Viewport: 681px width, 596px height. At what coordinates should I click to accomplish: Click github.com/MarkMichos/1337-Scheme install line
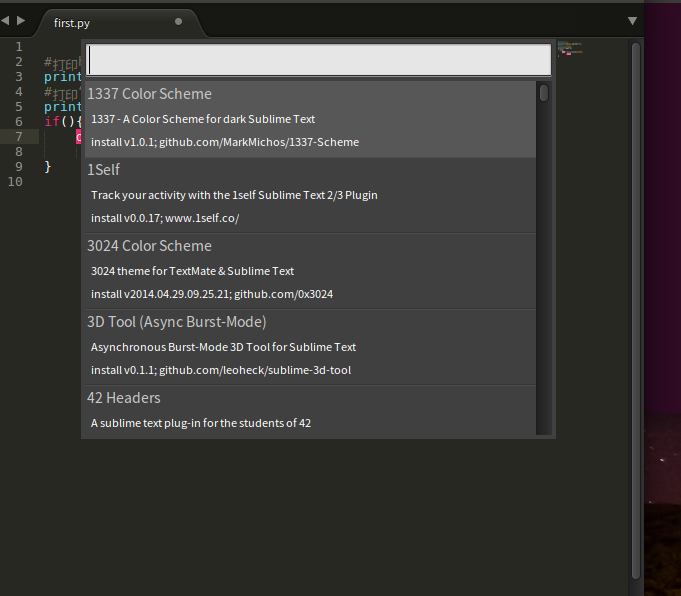pos(225,142)
